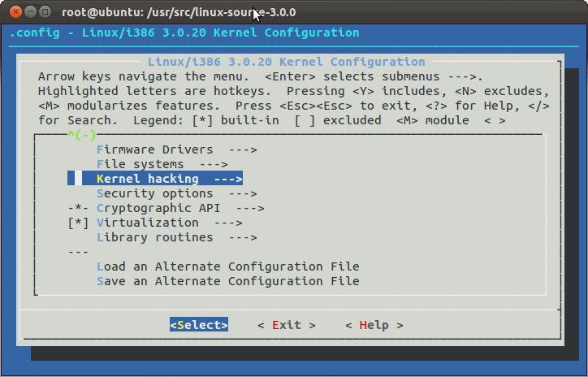This screenshot has width=588, height=377.
Task: Click the ---> arrow after Library routines
Action: click(x=243, y=237)
